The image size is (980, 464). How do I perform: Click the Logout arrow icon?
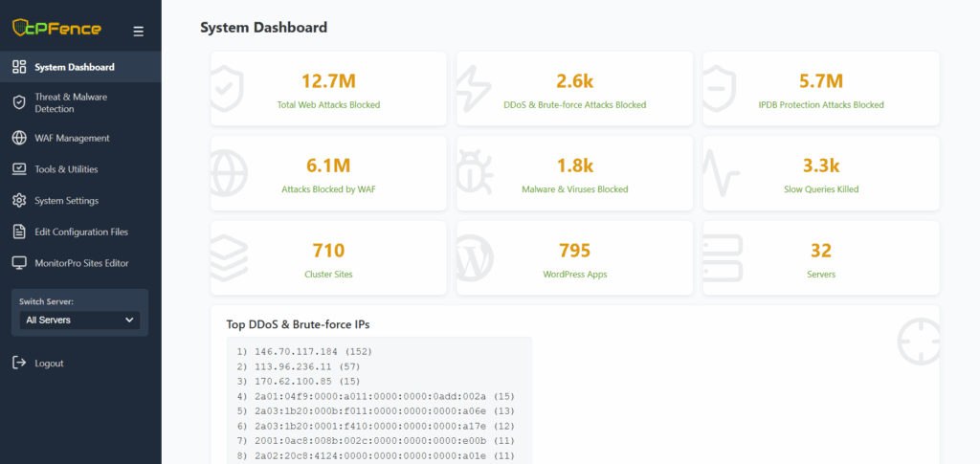pyautogui.click(x=18, y=364)
